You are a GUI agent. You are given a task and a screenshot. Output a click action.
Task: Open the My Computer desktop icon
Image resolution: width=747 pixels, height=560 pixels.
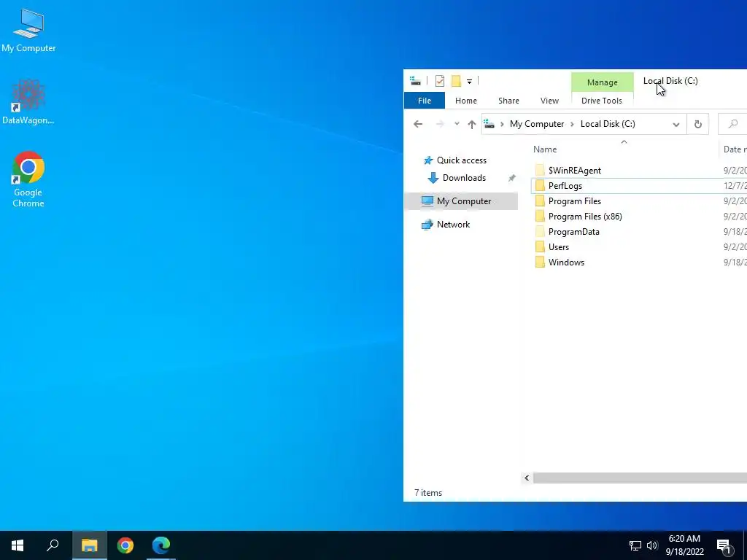(x=28, y=30)
